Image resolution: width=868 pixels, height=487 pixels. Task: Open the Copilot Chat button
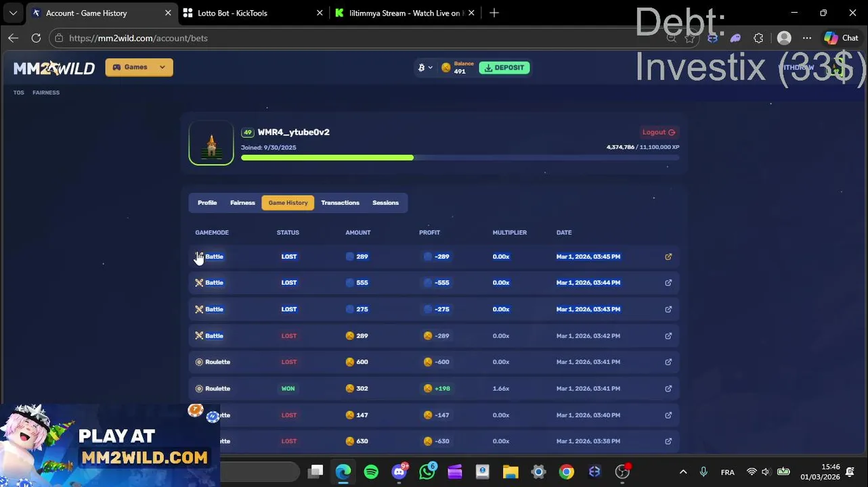[x=841, y=38]
